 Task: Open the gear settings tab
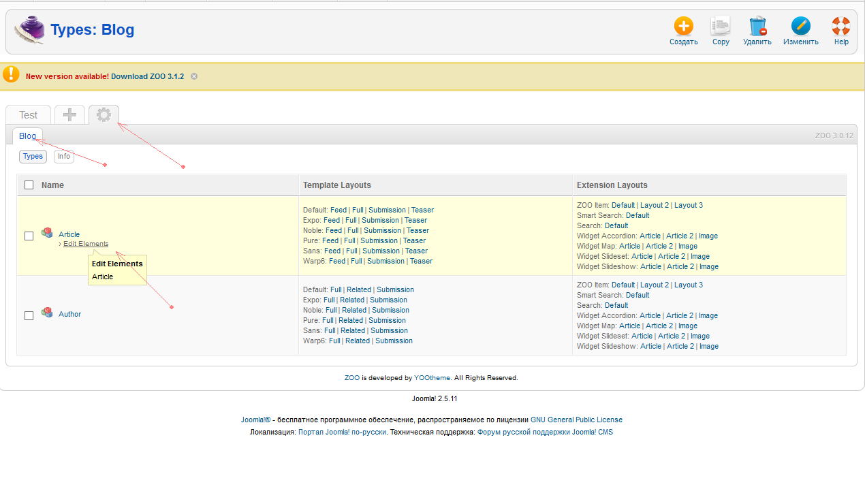[104, 114]
